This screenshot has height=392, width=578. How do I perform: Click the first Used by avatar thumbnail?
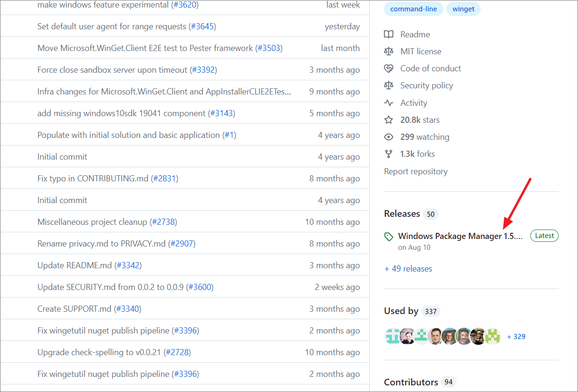[x=393, y=336]
